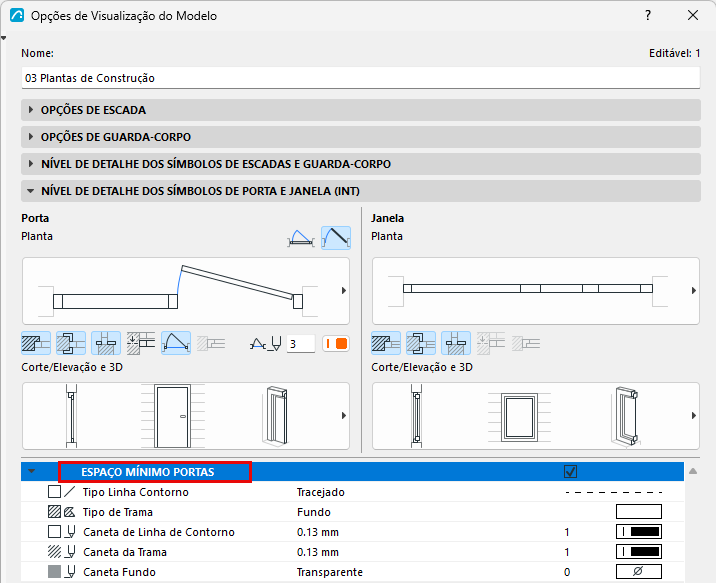The height and width of the screenshot is (583, 716).
Task: Click the Caneta Fundo pen icon
Action: coord(69,572)
